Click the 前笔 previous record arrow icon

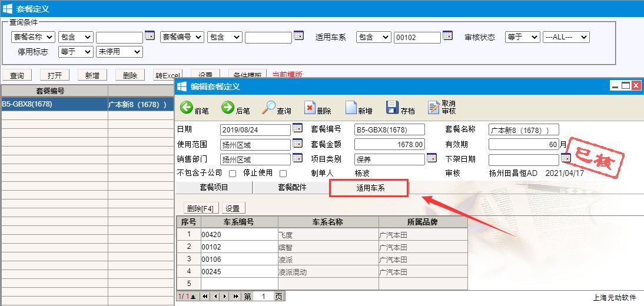point(186,108)
